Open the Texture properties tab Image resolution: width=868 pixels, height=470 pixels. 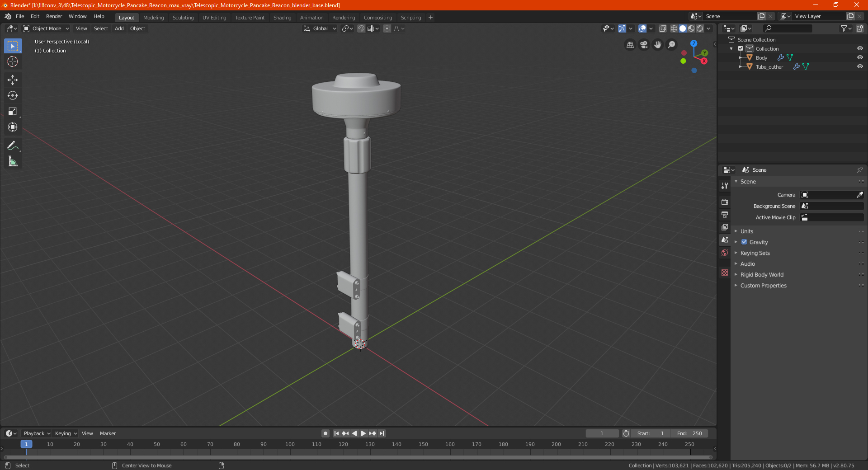click(725, 273)
